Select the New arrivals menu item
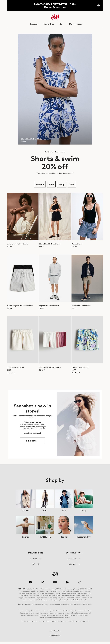110x644 pixels. pos(49,24)
